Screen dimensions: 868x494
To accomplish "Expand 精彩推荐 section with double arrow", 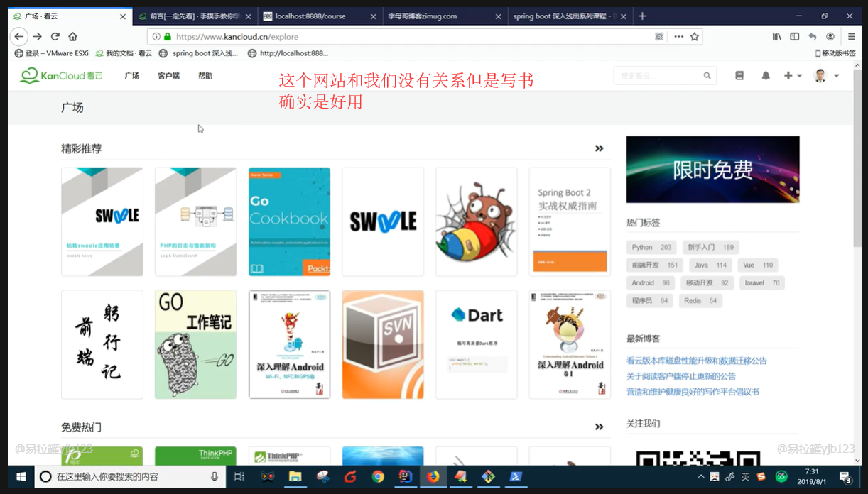I will 599,148.
